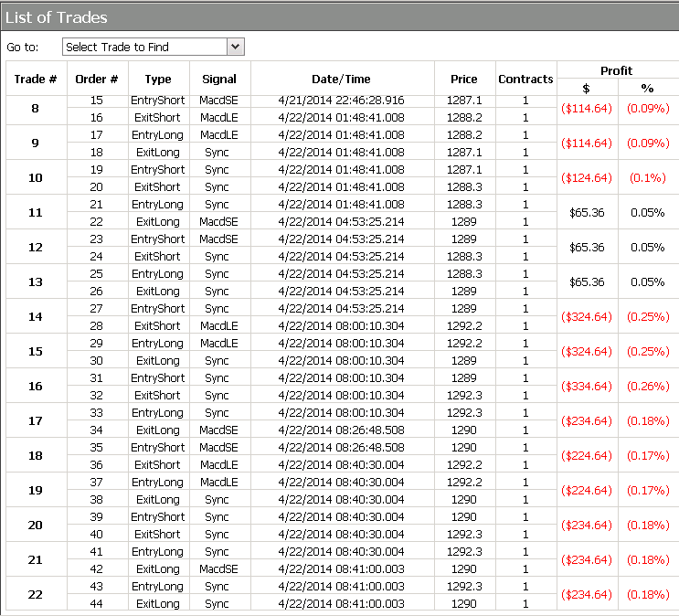The image size is (679, 616).
Task: Click MacdSE signal in order 22 row
Action: (x=219, y=222)
